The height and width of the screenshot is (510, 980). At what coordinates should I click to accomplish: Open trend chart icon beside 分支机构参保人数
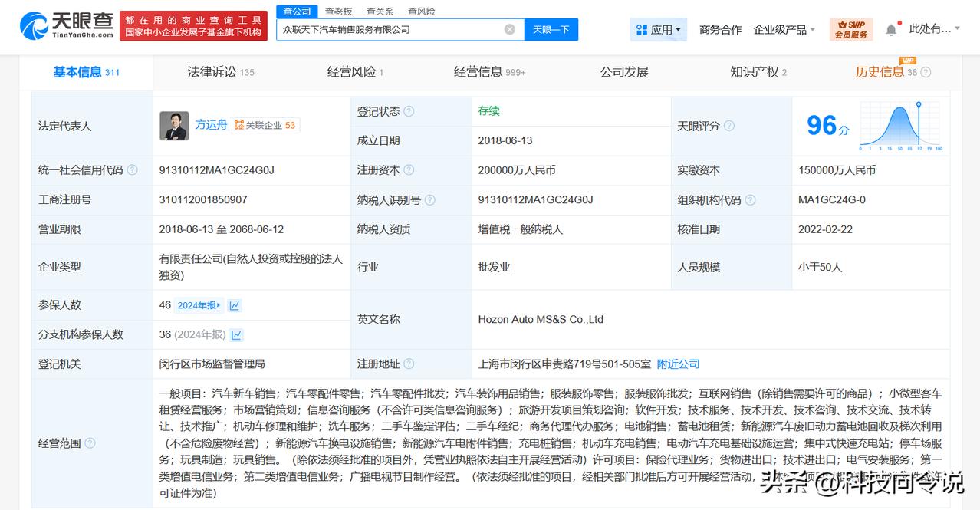pos(237,334)
